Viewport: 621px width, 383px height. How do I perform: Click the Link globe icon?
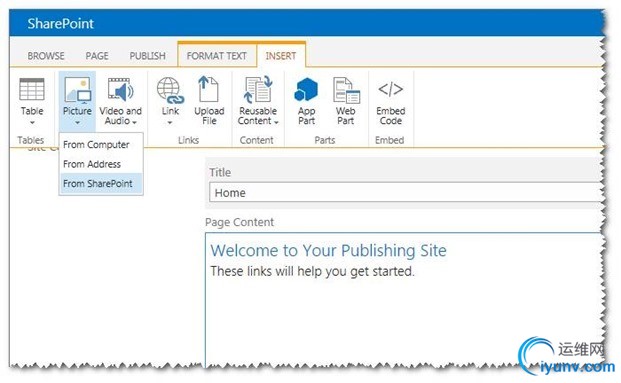(x=170, y=90)
